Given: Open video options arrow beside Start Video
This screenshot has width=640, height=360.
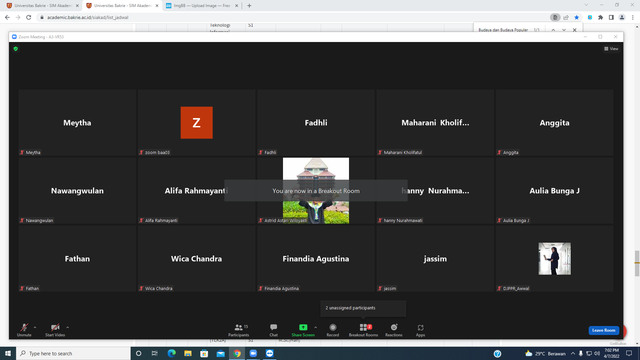Looking at the screenshot, I should pyautogui.click(x=68, y=327).
